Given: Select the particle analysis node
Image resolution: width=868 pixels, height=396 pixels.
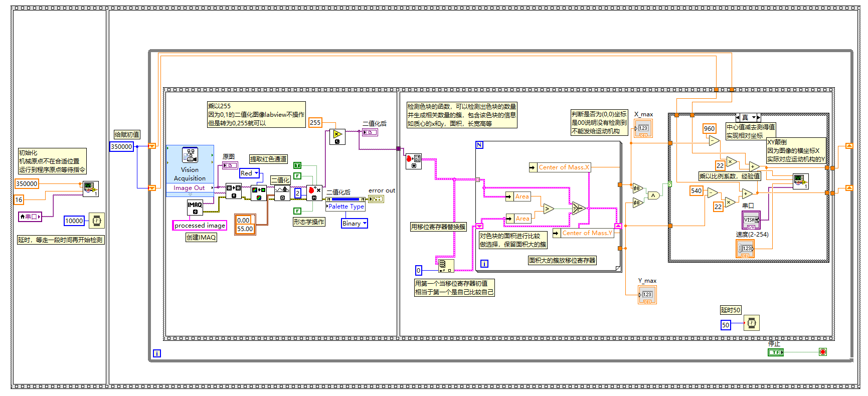Looking at the screenshot, I should pos(414,161).
